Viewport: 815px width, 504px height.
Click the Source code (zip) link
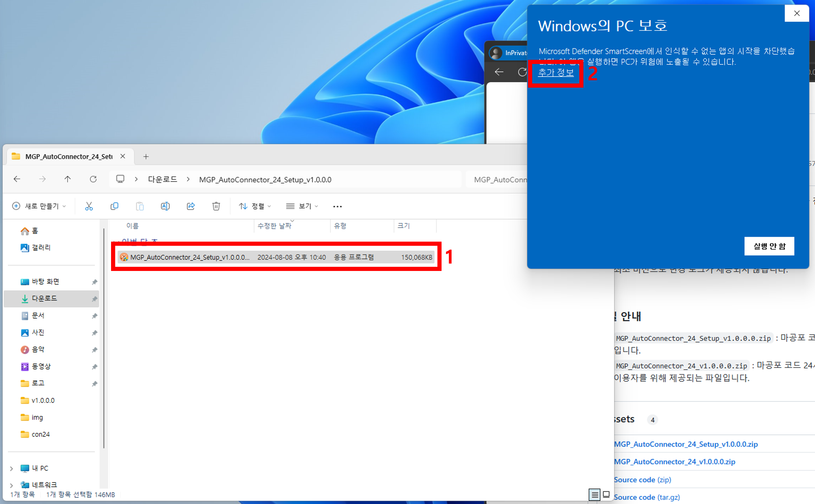pyautogui.click(x=642, y=480)
